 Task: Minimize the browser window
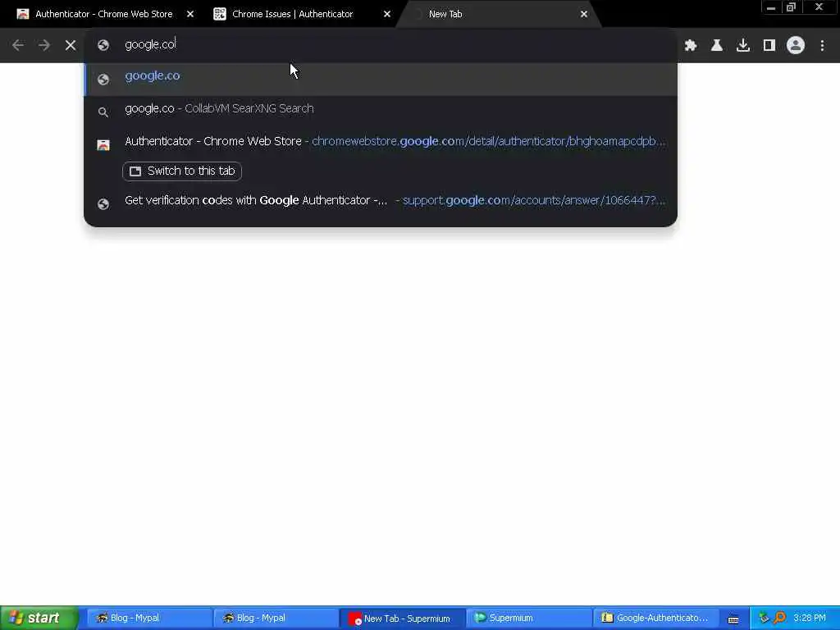[771, 7]
